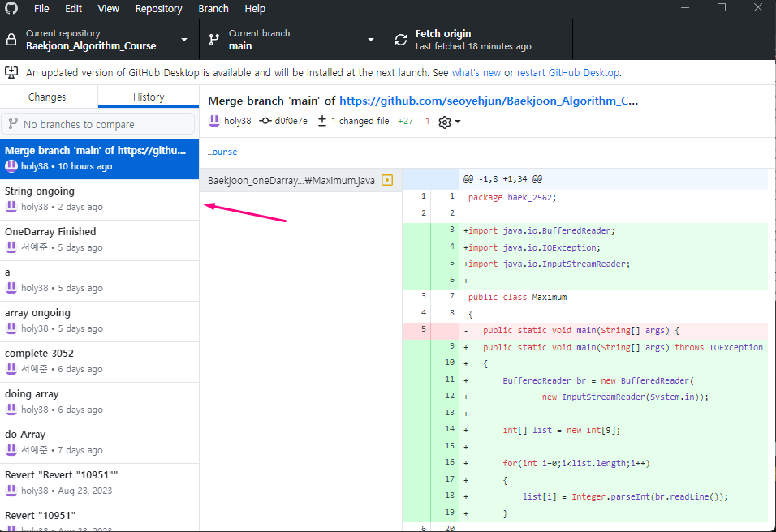Image resolution: width=776 pixels, height=532 pixels.
Task: Click the 10 hours ago timestamp
Action: click(x=85, y=166)
